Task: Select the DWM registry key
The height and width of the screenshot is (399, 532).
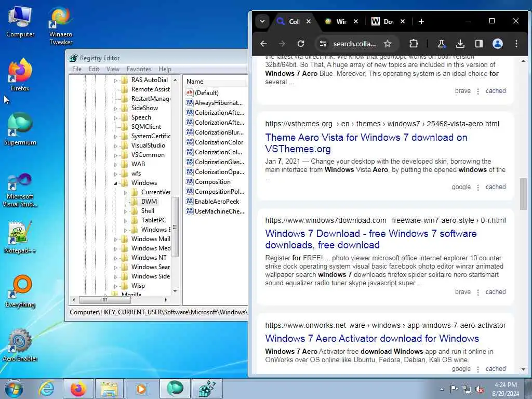Action: point(149,201)
